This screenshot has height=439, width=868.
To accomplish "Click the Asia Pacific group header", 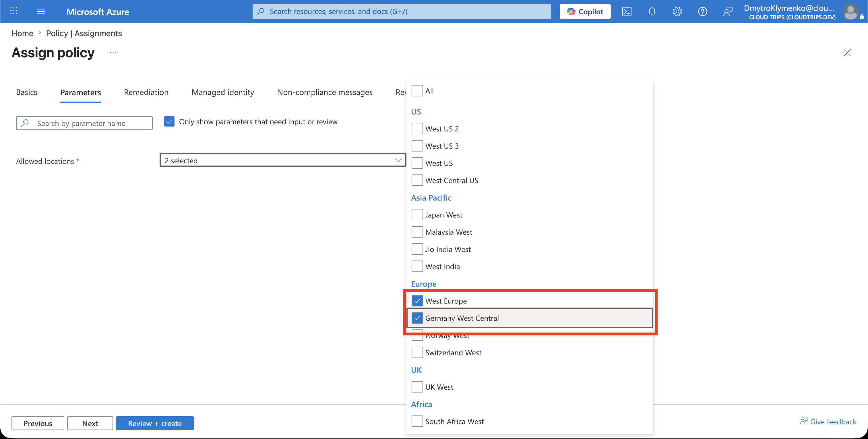I will (431, 198).
